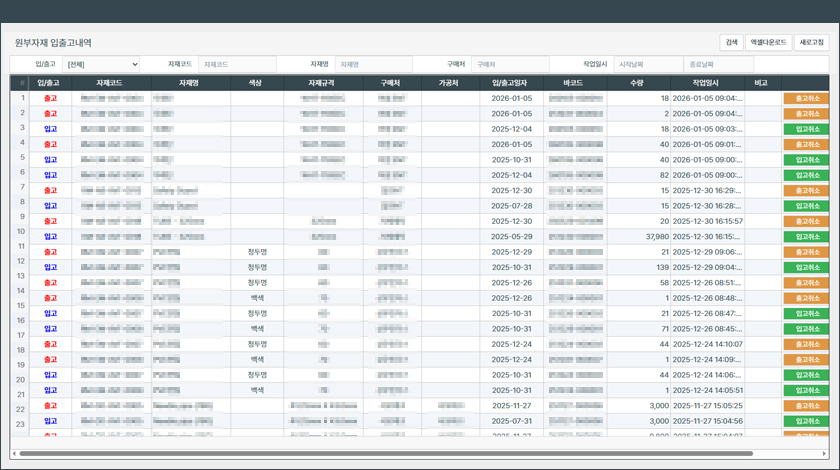
Task: Click the 자재규격 column header
Action: (x=322, y=83)
